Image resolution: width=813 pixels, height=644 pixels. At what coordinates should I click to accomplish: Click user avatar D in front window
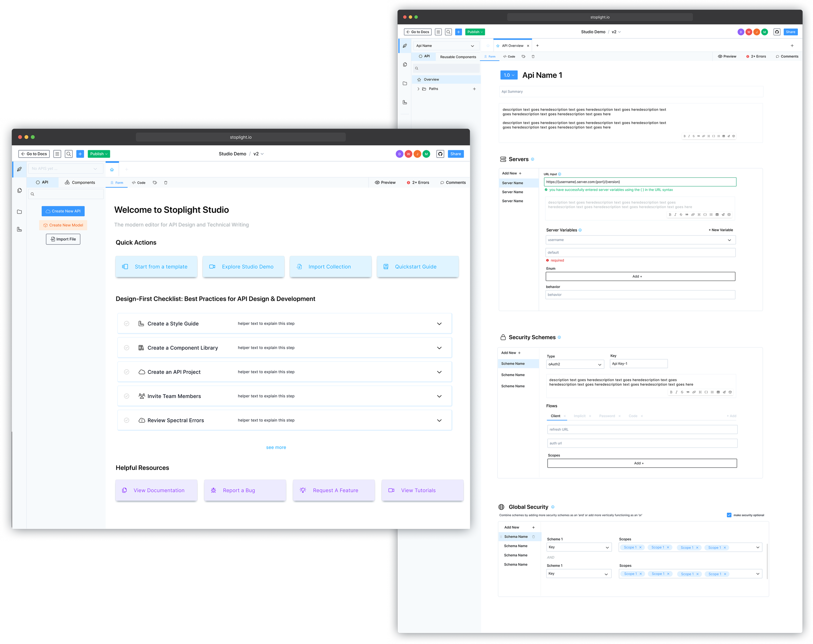click(400, 154)
